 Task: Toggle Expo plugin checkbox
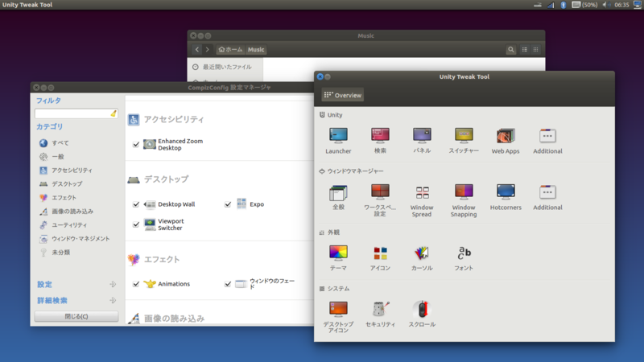228,204
